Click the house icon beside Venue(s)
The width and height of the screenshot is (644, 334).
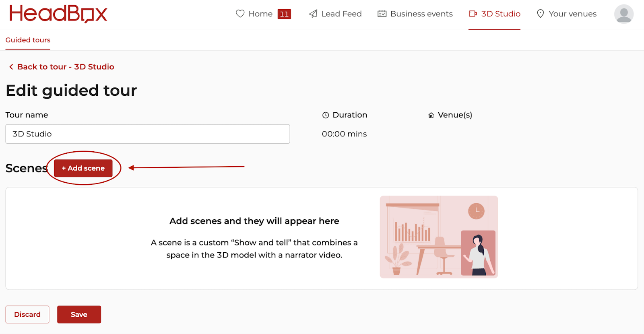point(431,115)
